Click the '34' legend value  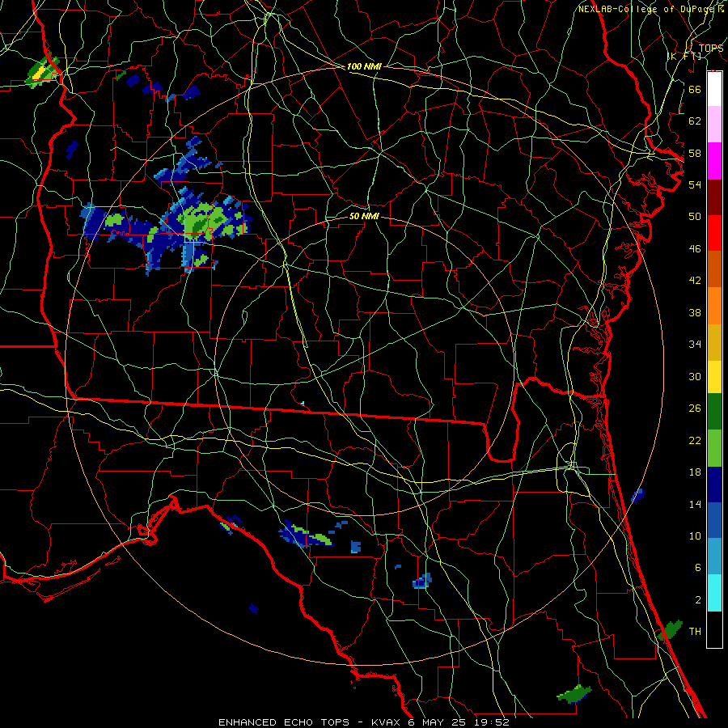(695, 345)
